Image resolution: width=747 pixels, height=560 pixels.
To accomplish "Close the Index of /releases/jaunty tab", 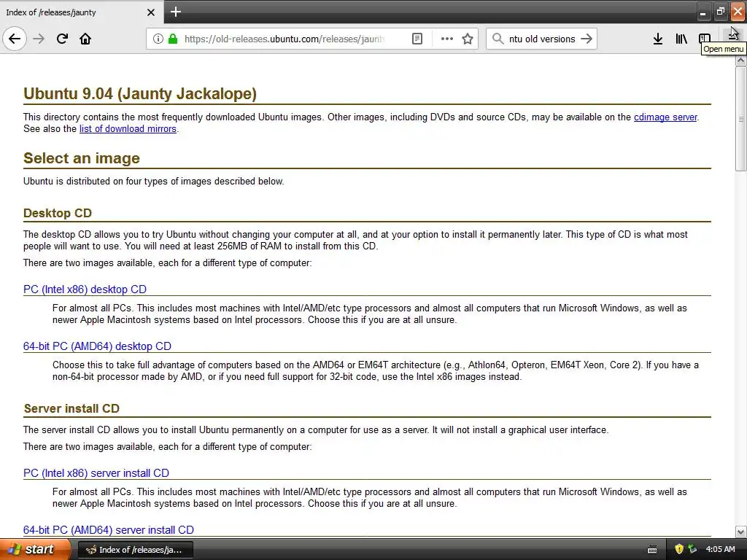I will pyautogui.click(x=151, y=12).
